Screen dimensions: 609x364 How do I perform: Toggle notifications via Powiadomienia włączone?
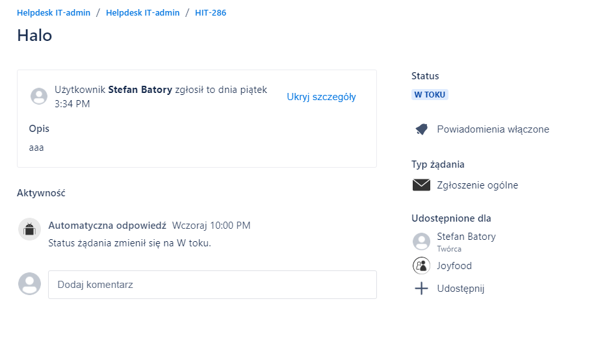[493, 129]
